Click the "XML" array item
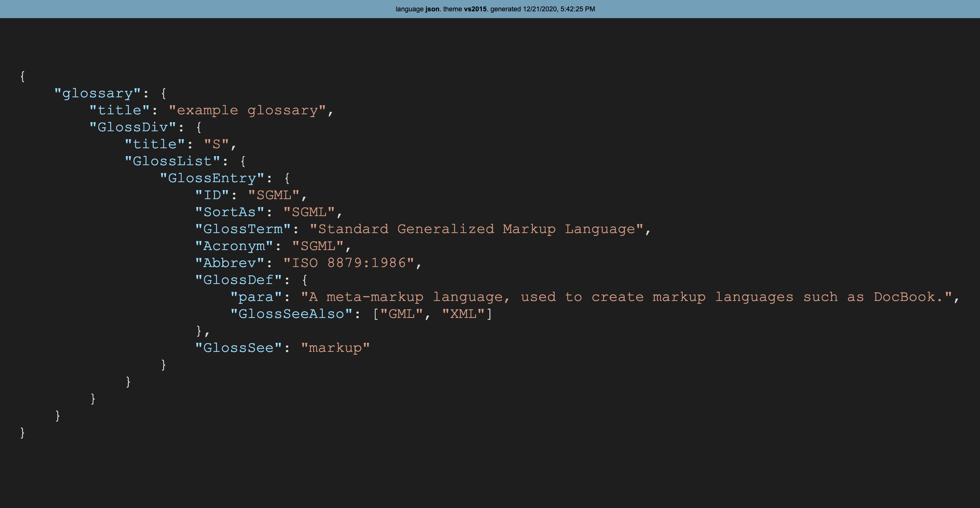The height and width of the screenshot is (508, 980). [x=463, y=314]
